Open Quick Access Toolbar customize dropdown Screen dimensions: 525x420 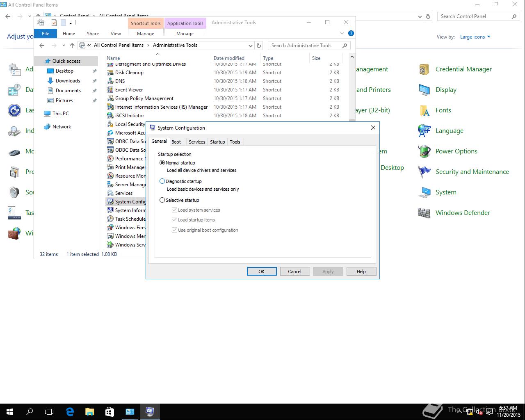[x=71, y=23]
